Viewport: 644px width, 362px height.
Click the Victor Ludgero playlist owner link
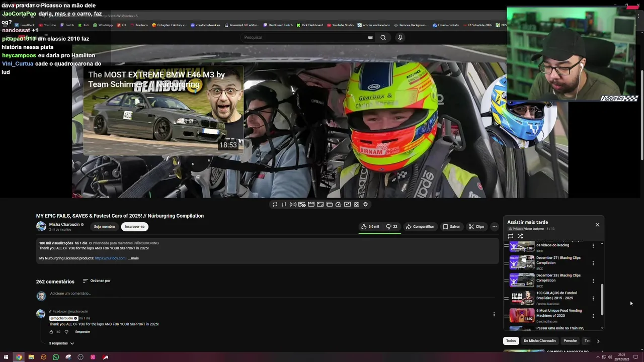[x=534, y=229]
